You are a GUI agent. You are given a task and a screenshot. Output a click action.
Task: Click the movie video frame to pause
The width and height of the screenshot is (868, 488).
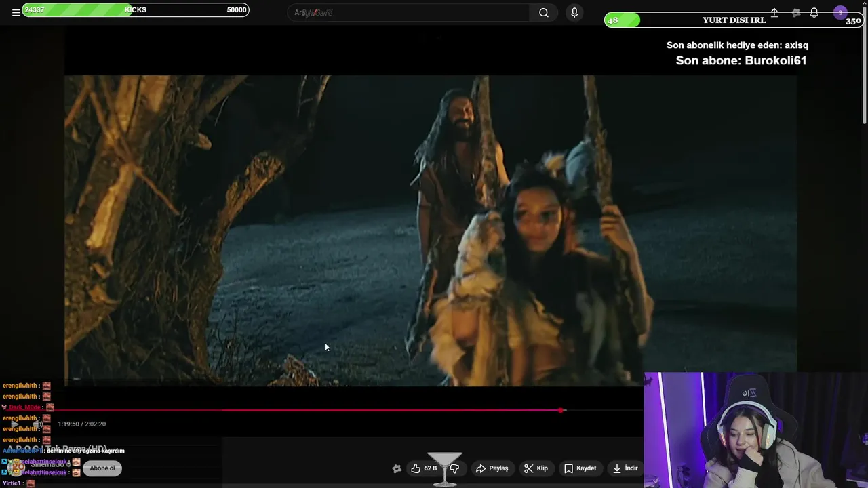[431, 230]
